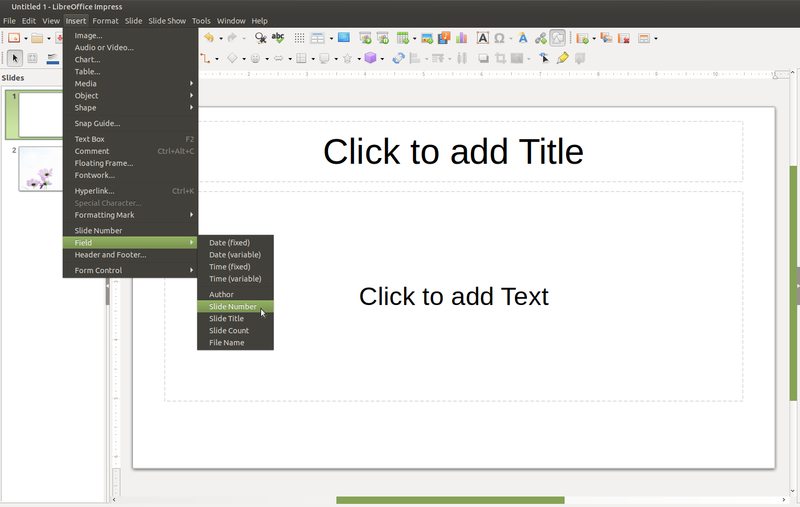800x507 pixels.
Task: Click the Delete Slide icon
Action: [x=623, y=38]
